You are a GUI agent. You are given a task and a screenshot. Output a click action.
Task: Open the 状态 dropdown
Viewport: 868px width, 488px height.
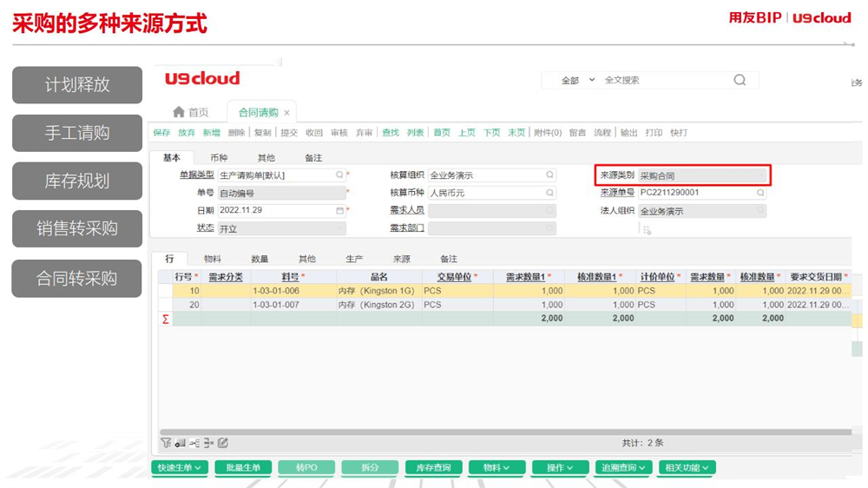[x=282, y=228]
